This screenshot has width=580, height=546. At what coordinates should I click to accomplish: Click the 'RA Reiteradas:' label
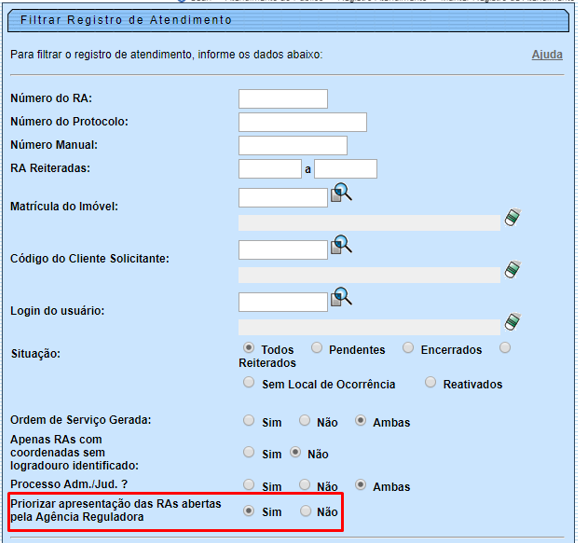[50, 168]
